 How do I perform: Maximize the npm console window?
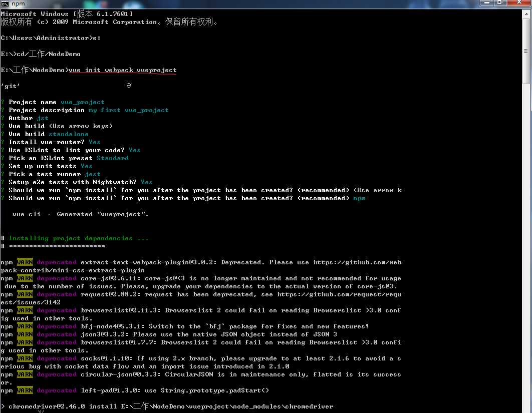(x=500, y=3)
